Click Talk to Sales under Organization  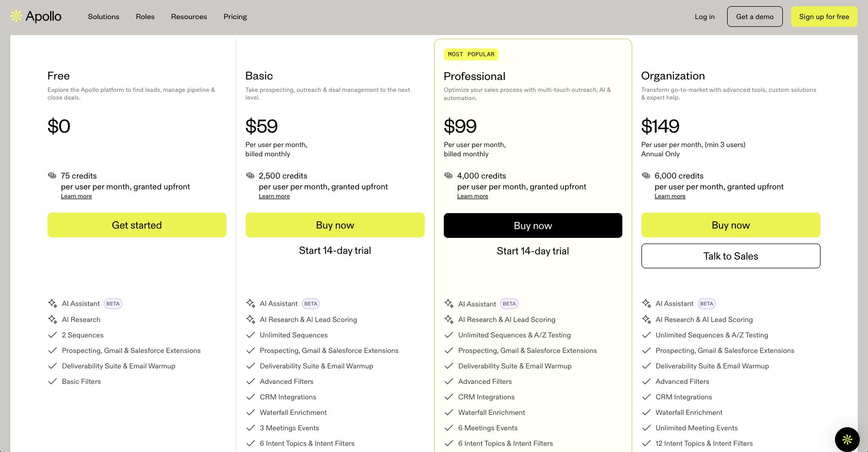tap(730, 256)
